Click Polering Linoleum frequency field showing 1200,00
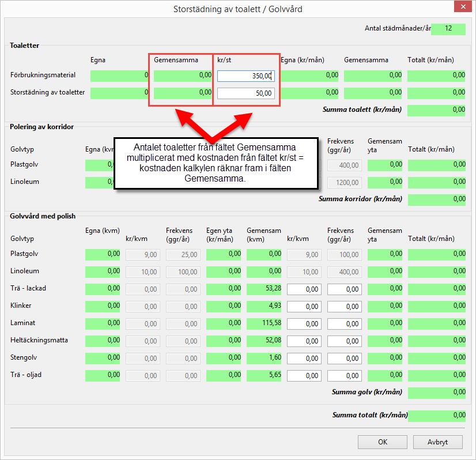Screen dimensions: 476x460 click(345, 182)
